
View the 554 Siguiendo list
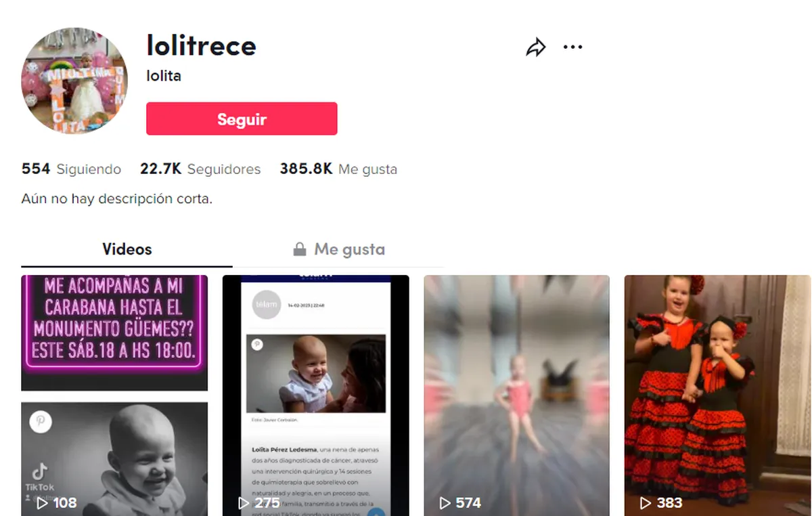pyautogui.click(x=71, y=169)
